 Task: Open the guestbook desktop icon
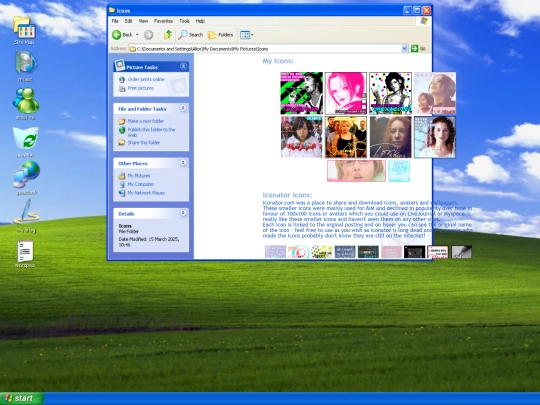tap(27, 178)
